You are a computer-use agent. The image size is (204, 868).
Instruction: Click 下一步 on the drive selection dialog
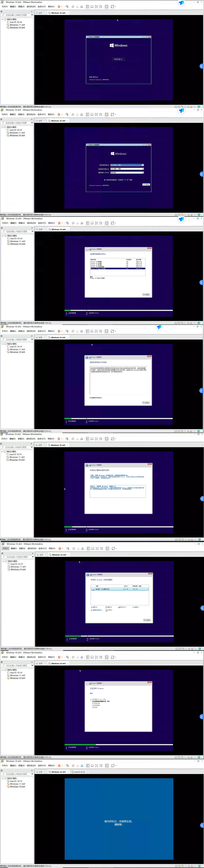147,620
